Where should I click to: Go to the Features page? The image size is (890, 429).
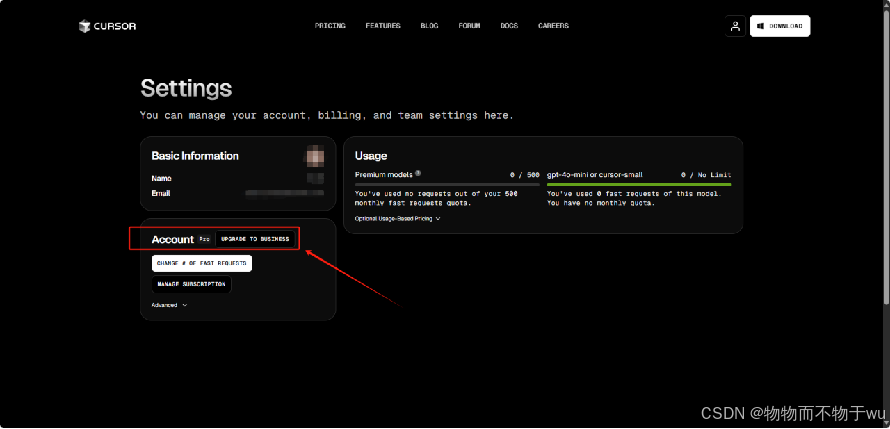[x=383, y=26]
